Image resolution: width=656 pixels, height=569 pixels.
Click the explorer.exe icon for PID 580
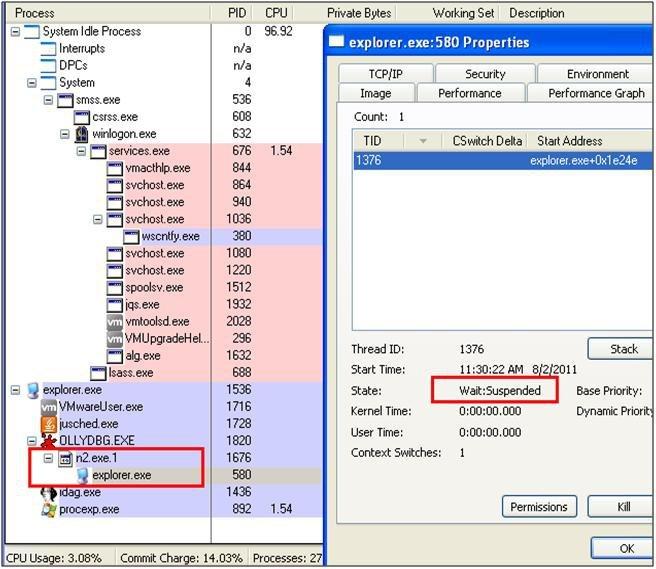[x=82, y=475]
